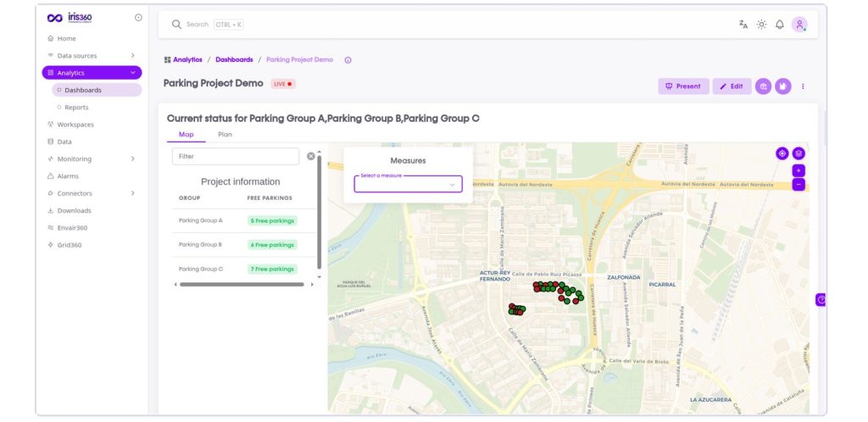
Task: Open notifications bell icon
Action: coord(780,25)
